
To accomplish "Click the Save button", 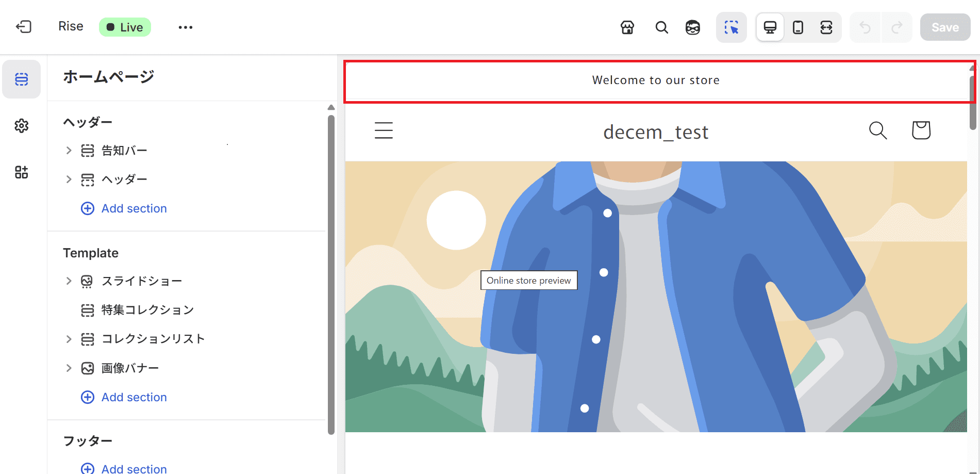I will (x=945, y=27).
